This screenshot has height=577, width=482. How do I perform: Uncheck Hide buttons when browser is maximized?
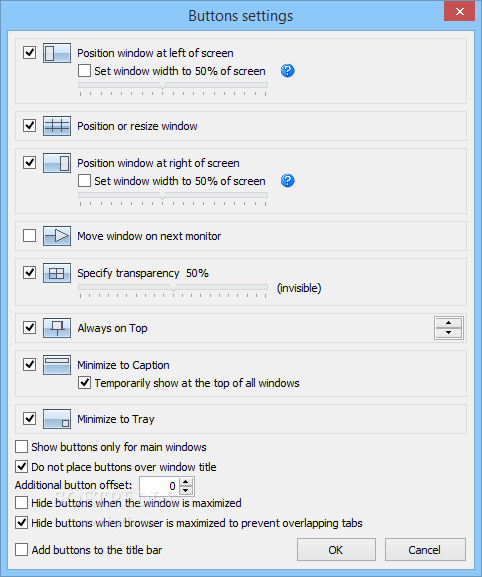point(21,523)
